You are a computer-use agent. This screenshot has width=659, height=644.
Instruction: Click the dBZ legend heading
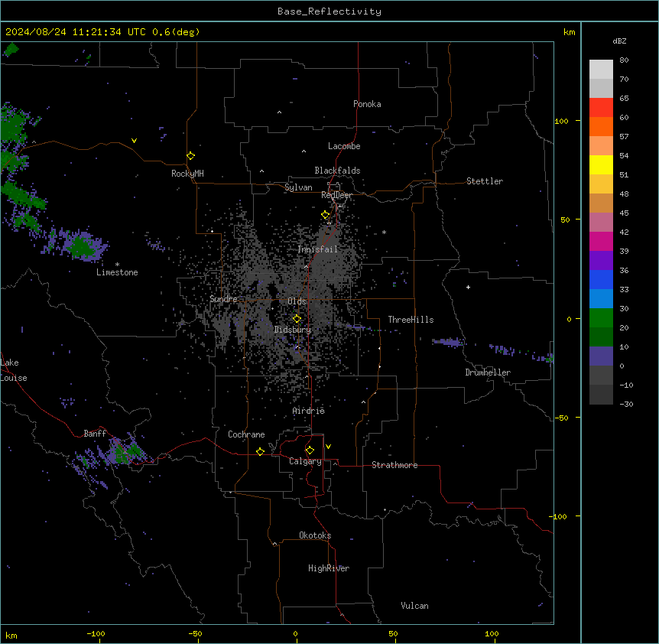pyautogui.click(x=619, y=41)
